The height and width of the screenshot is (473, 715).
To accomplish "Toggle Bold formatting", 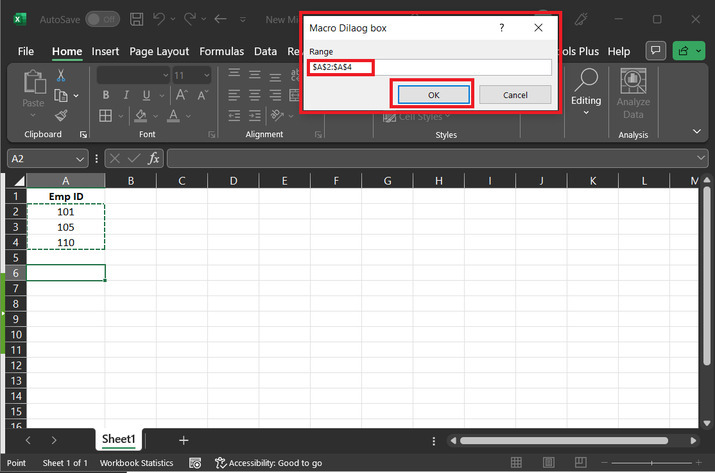I will click(x=106, y=95).
